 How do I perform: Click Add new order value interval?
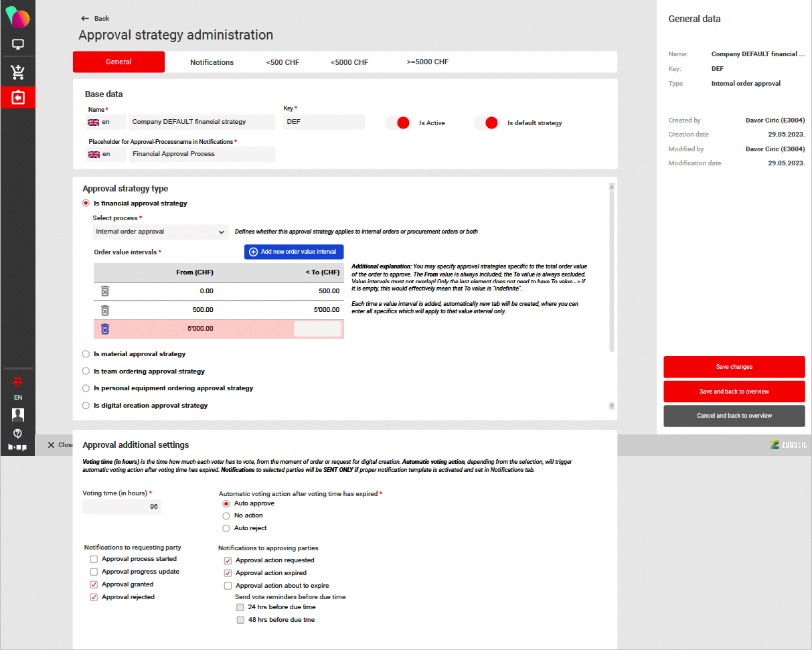tap(294, 252)
